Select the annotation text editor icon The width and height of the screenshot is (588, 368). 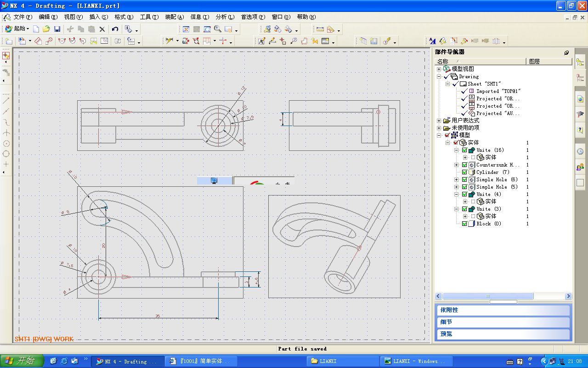[261, 41]
